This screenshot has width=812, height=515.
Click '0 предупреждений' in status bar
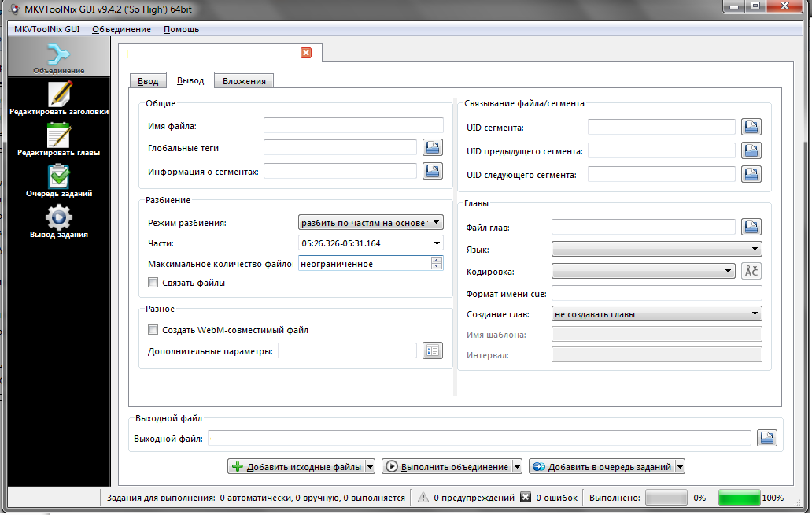[x=474, y=498]
